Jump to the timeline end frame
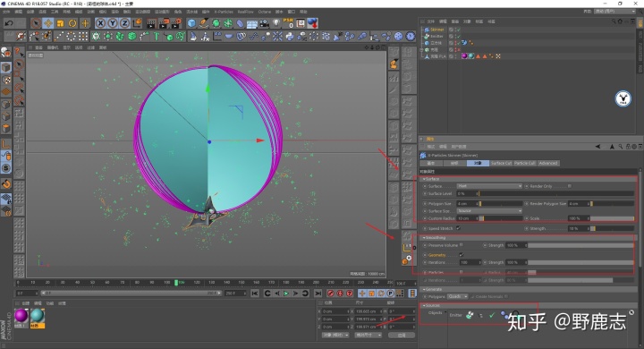This screenshot has height=349, width=644. 318,294
